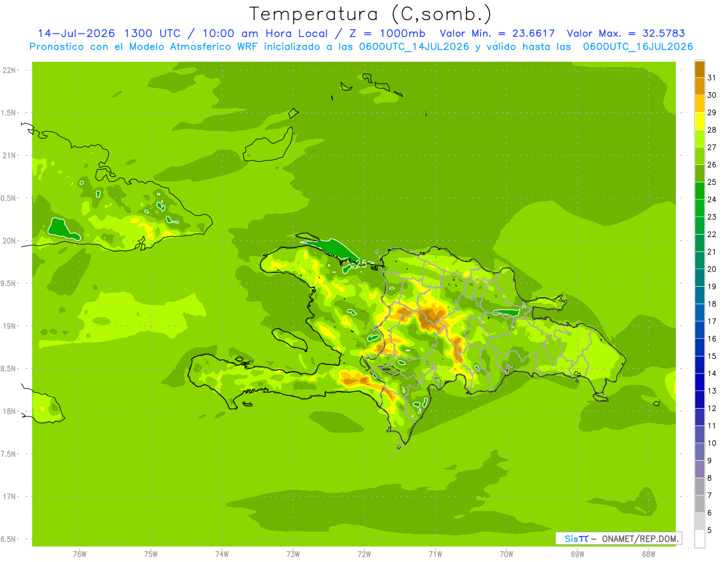
Task: Click the "69W" longitude axis label
Action: 578,554
